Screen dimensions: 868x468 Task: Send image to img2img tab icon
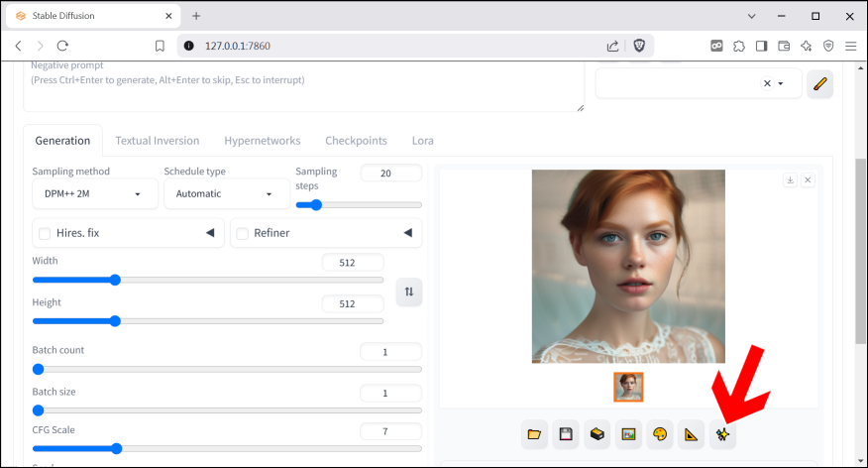pos(627,434)
